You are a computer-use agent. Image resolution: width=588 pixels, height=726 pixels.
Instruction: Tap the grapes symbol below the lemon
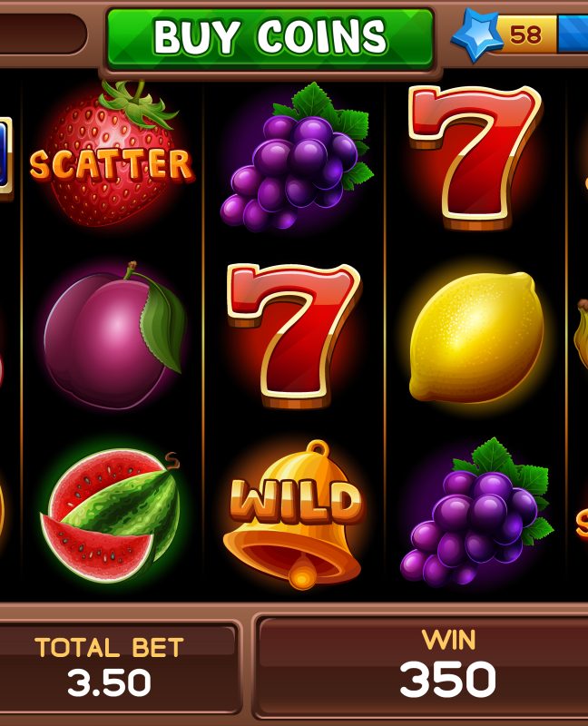coord(477,513)
